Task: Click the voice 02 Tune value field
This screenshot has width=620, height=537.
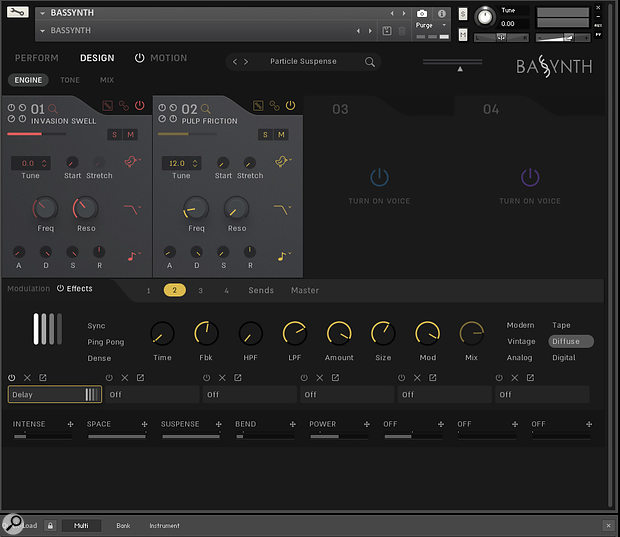Action: [181, 163]
